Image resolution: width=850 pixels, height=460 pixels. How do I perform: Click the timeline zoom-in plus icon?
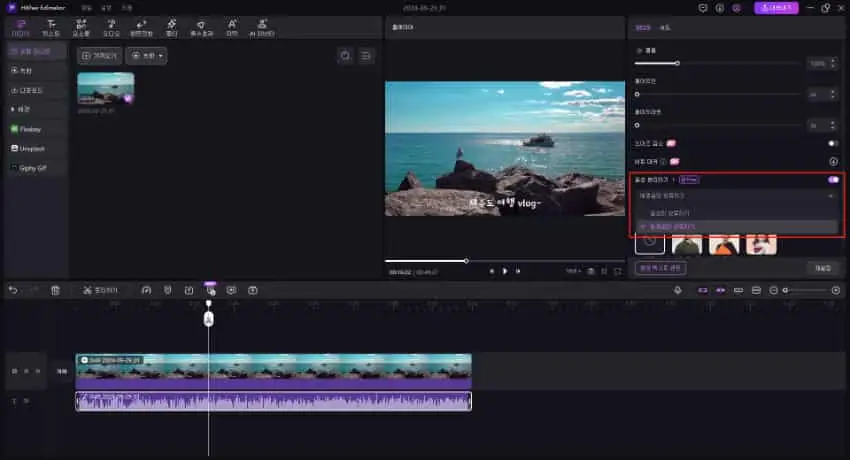(x=836, y=290)
